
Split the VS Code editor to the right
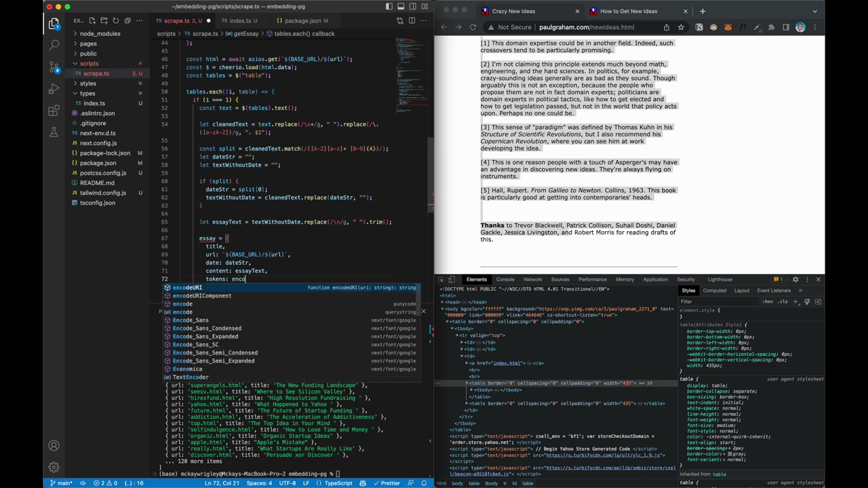[x=412, y=21]
